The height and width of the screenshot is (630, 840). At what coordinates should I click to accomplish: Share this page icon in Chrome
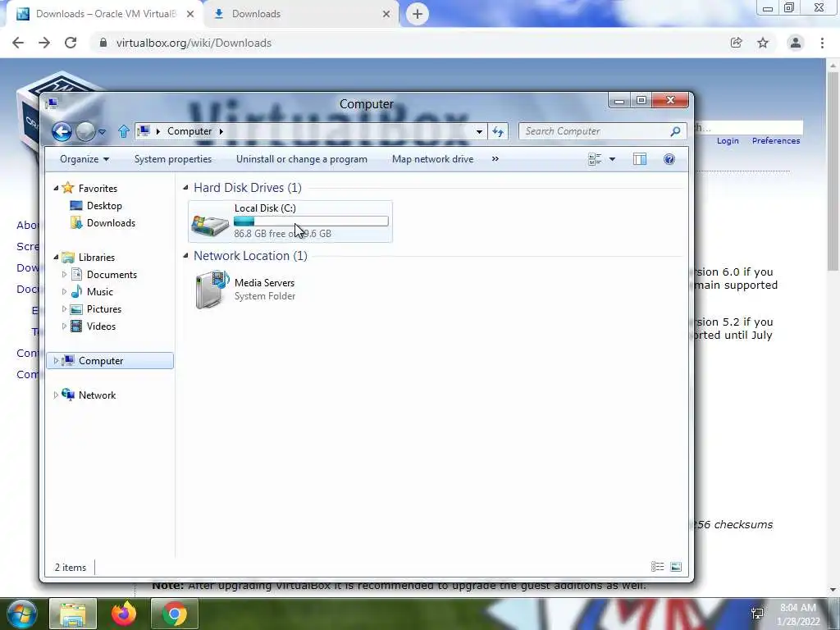736,43
